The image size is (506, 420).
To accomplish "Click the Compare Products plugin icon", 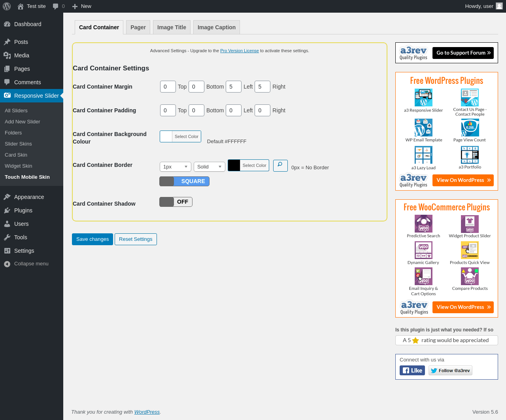I will (470, 276).
